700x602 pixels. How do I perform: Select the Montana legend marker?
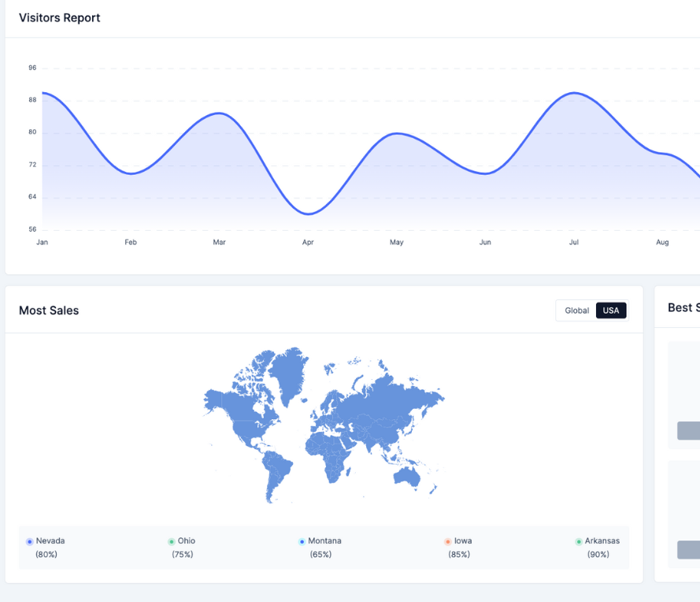(x=302, y=542)
